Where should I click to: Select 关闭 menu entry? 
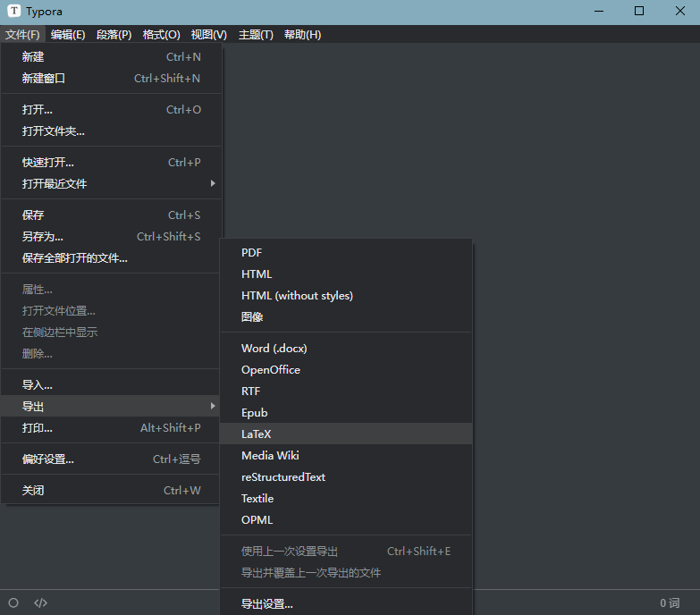tap(111, 490)
